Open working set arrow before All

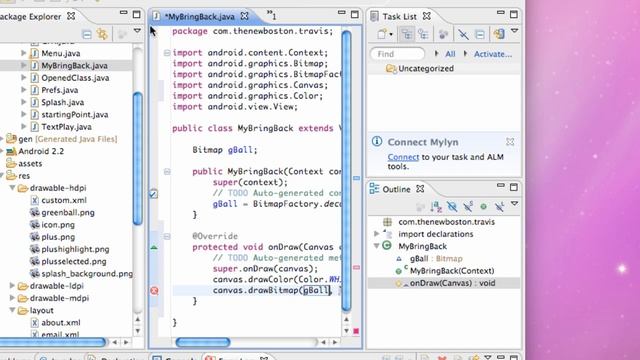coord(437,53)
